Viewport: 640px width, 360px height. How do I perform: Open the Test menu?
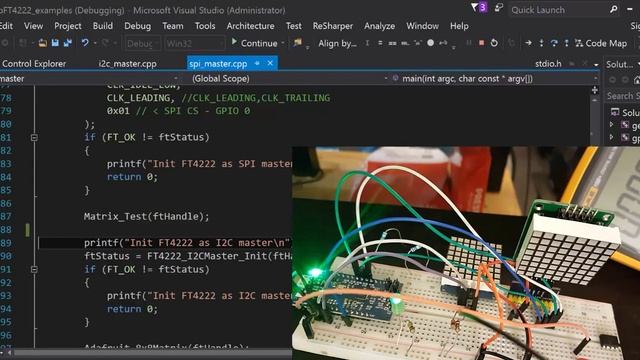coord(293,26)
